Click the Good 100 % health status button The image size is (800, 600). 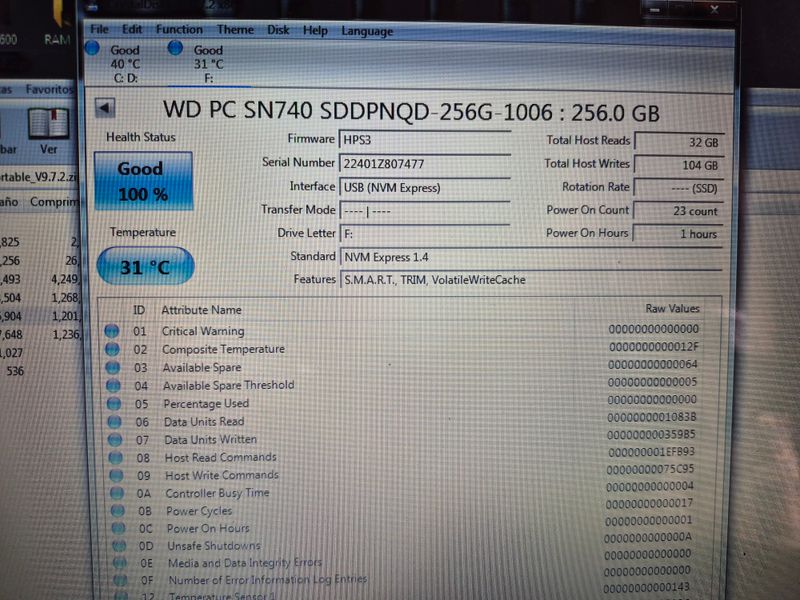(x=143, y=181)
